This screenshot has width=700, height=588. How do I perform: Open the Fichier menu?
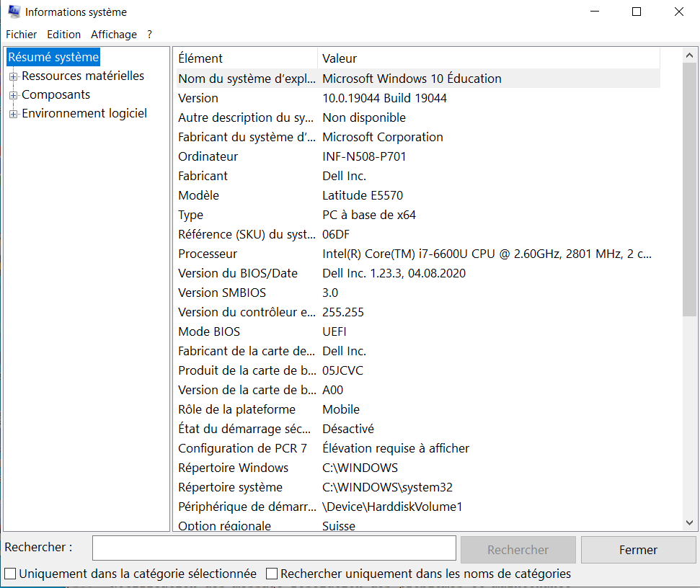(21, 35)
